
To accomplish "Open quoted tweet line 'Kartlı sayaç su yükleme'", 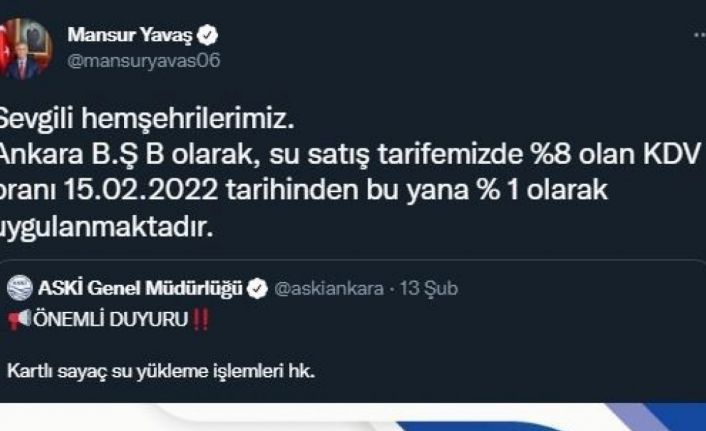I will click(161, 372).
